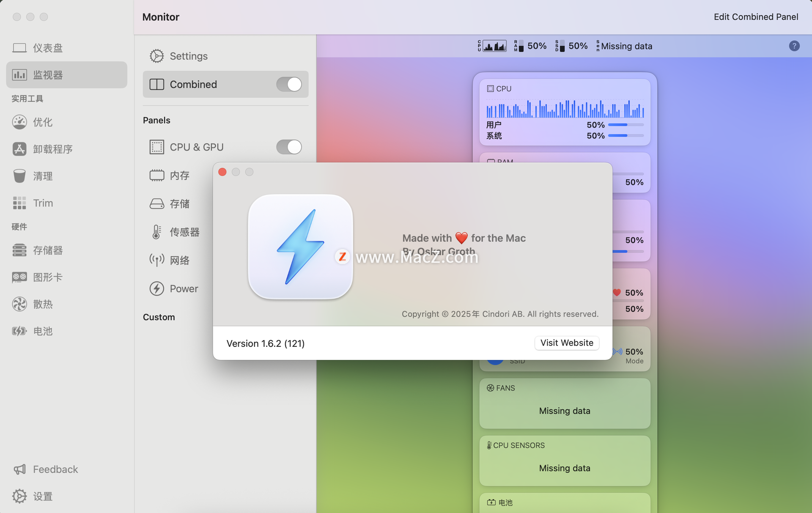This screenshot has height=513, width=812.
Task: Select the 存储 disk icon in Panels
Action: tap(156, 203)
